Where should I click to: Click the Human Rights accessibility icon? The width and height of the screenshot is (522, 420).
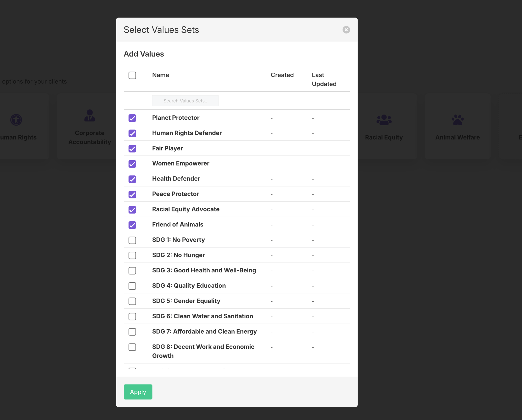16,120
